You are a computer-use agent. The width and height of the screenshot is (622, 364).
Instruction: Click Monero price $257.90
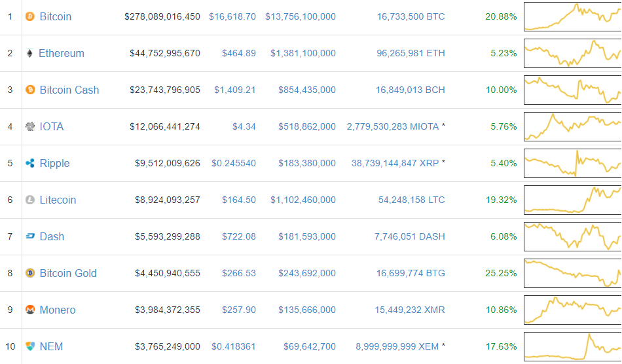(x=239, y=310)
